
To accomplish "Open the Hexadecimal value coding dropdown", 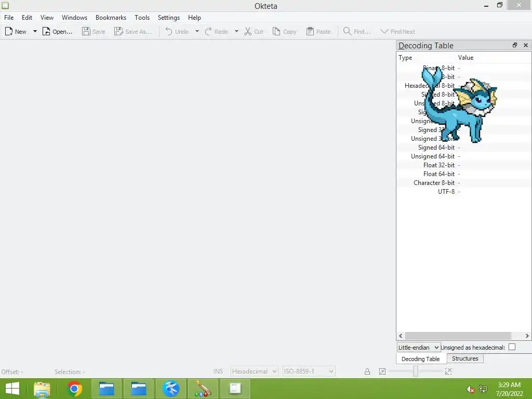I will (x=255, y=371).
